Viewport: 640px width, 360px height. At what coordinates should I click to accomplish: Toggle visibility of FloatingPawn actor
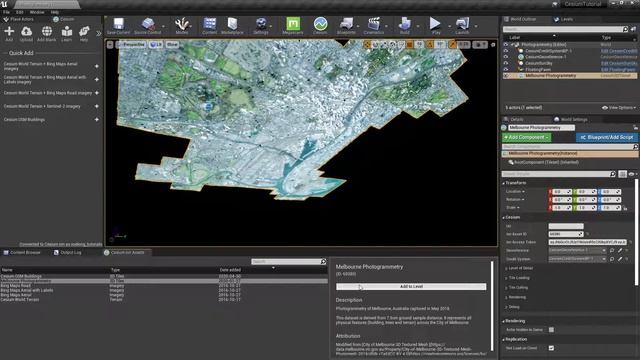(x=506, y=69)
